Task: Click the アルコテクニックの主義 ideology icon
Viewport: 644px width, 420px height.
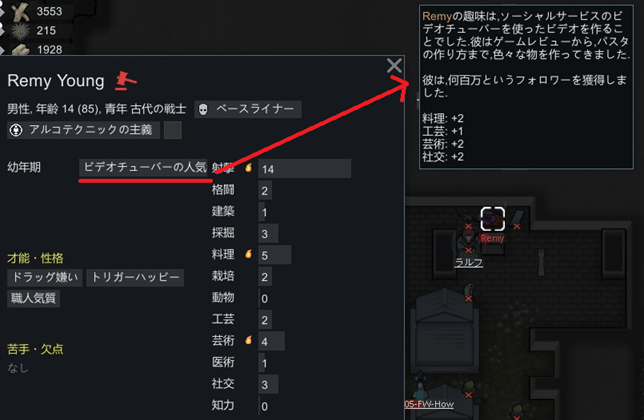Action: (16, 130)
